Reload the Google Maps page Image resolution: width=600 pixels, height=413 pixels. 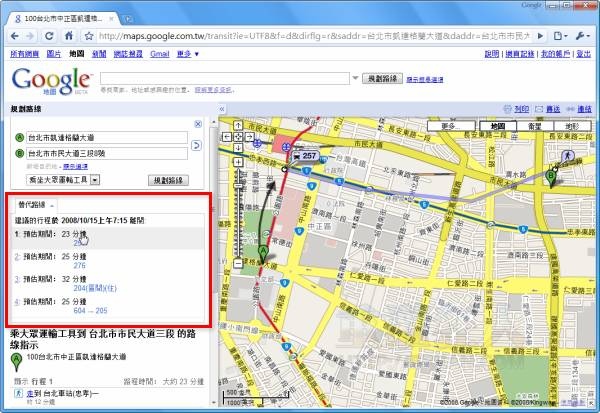pos(49,36)
